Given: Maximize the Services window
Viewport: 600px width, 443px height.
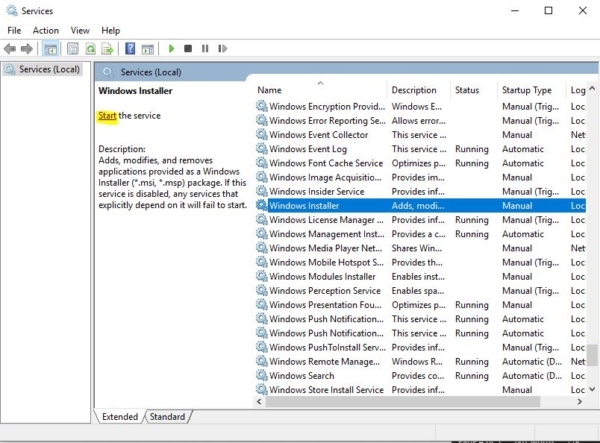Looking at the screenshot, I should [x=548, y=10].
